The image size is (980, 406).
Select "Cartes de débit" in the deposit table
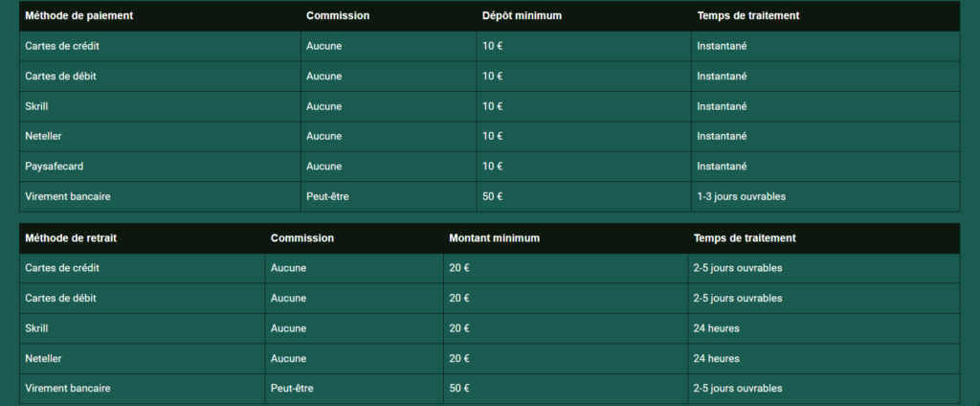60,77
